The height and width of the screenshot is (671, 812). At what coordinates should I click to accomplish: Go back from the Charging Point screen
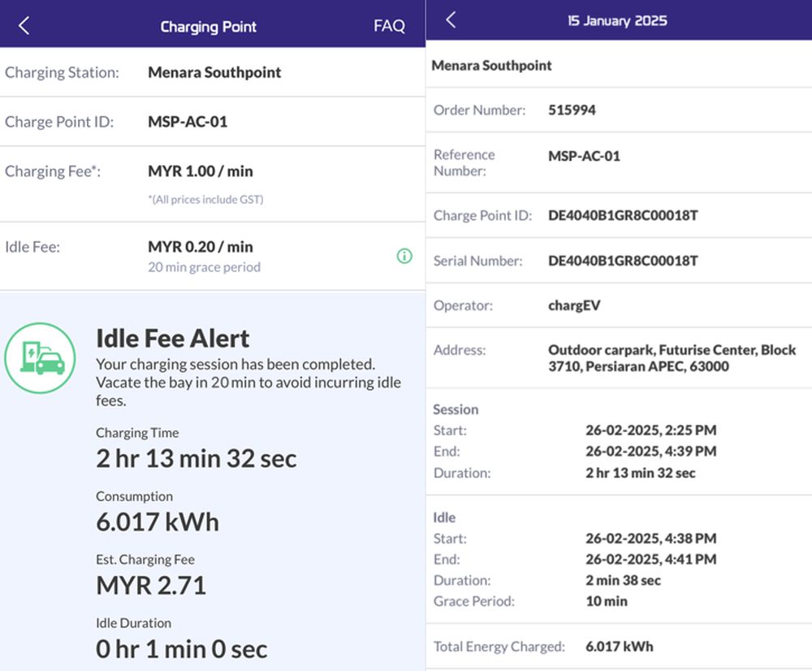point(24,26)
